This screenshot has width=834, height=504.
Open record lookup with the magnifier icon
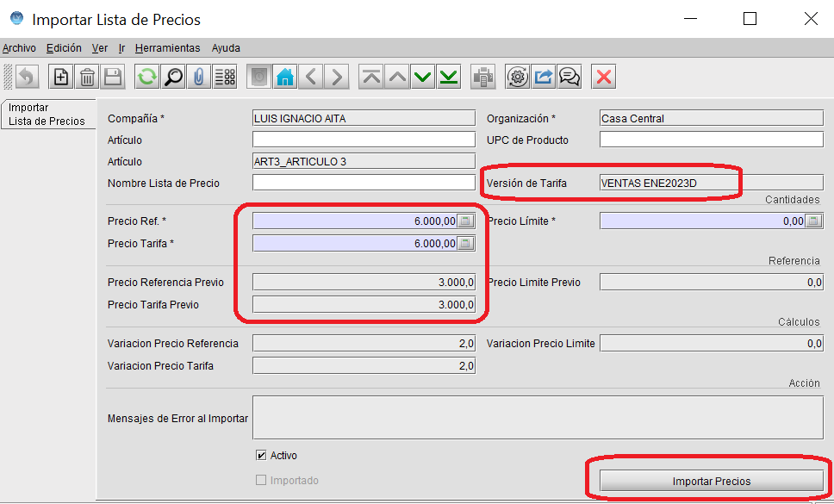click(x=173, y=77)
